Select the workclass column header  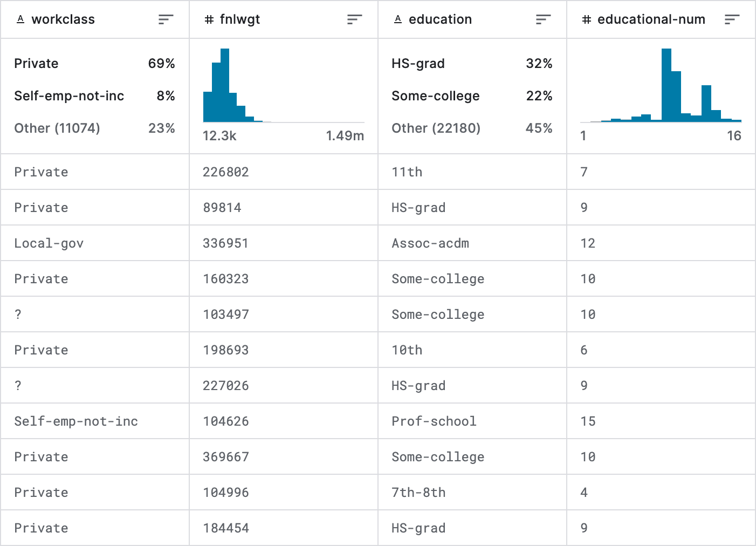pyautogui.click(x=63, y=19)
